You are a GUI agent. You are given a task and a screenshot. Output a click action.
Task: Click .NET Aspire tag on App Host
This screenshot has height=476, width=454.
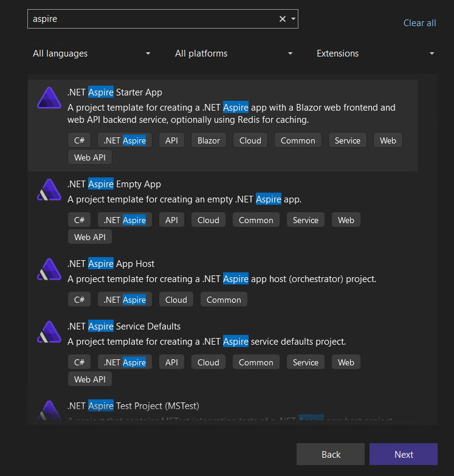tap(125, 299)
